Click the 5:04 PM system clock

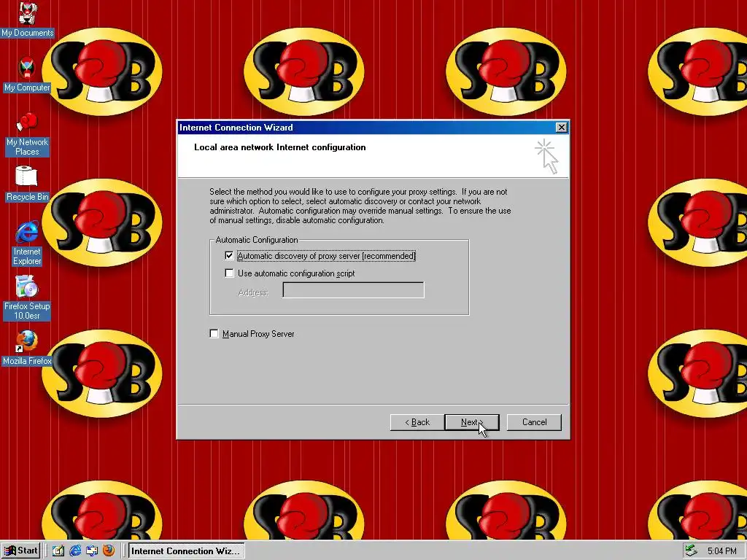[x=721, y=551]
